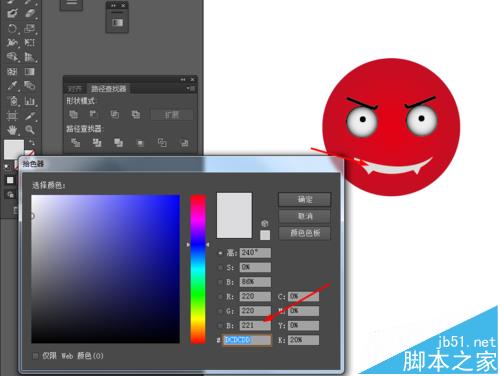Select the Free Transform tool
Viewport: 500px width, 376px height.
click(x=30, y=43)
